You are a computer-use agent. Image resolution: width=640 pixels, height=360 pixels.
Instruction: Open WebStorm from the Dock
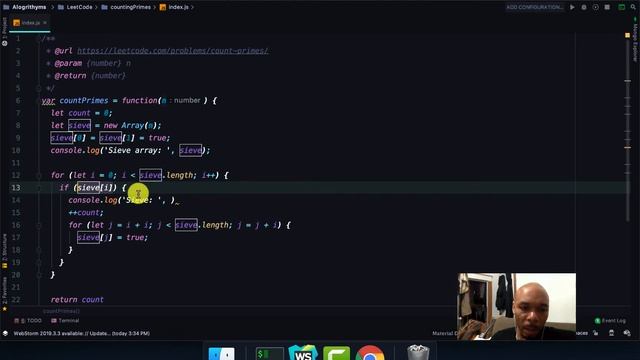pos(302,353)
